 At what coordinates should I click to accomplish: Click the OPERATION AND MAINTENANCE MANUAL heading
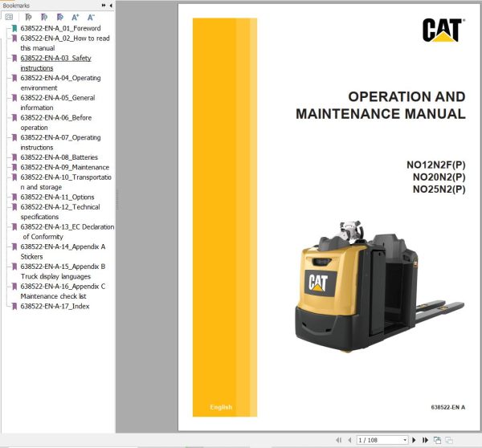[x=381, y=105]
